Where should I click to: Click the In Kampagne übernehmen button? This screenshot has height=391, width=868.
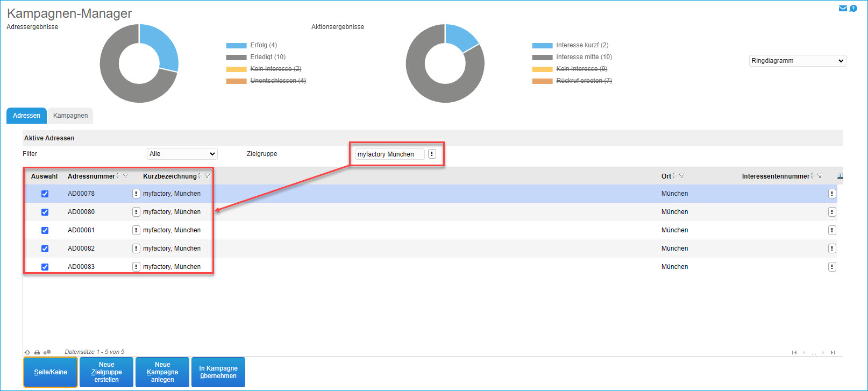(218, 372)
